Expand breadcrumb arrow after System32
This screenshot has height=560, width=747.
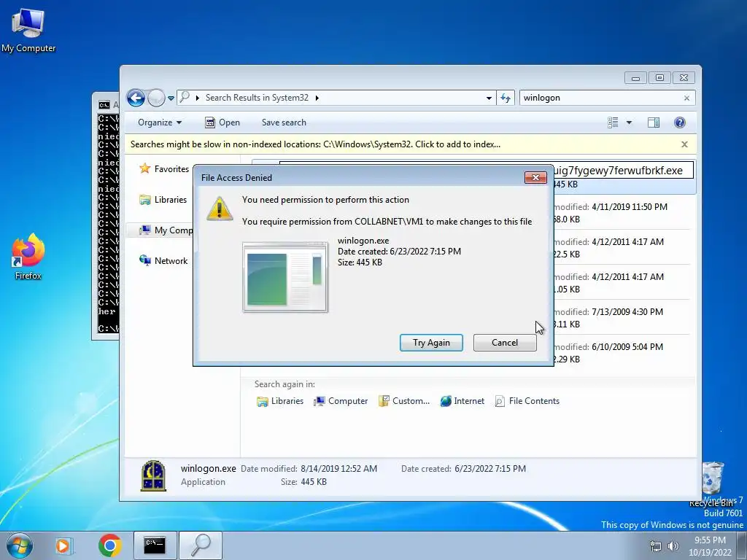click(x=317, y=98)
